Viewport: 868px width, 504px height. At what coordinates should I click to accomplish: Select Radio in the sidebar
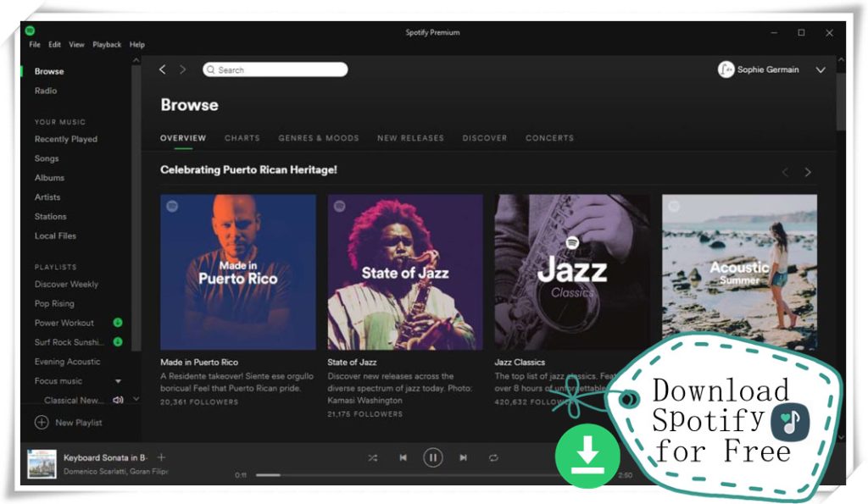[x=46, y=91]
